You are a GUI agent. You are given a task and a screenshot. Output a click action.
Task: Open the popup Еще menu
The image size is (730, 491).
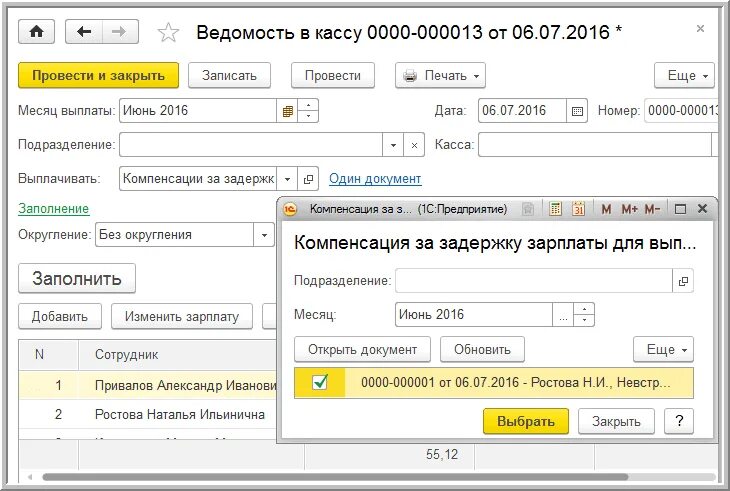663,350
